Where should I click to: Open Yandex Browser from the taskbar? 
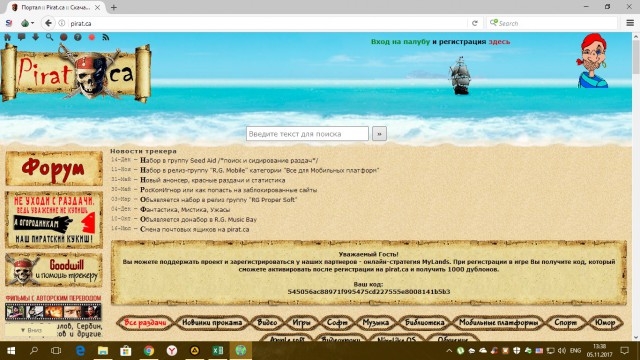click(171, 351)
